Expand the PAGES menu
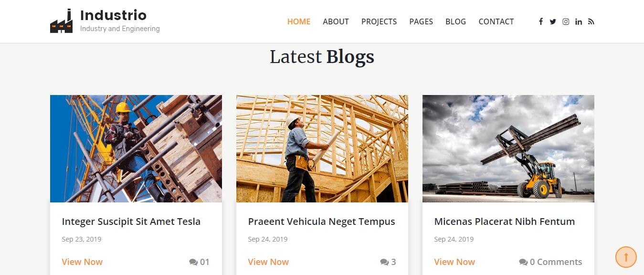The width and height of the screenshot is (644, 275). (421, 21)
